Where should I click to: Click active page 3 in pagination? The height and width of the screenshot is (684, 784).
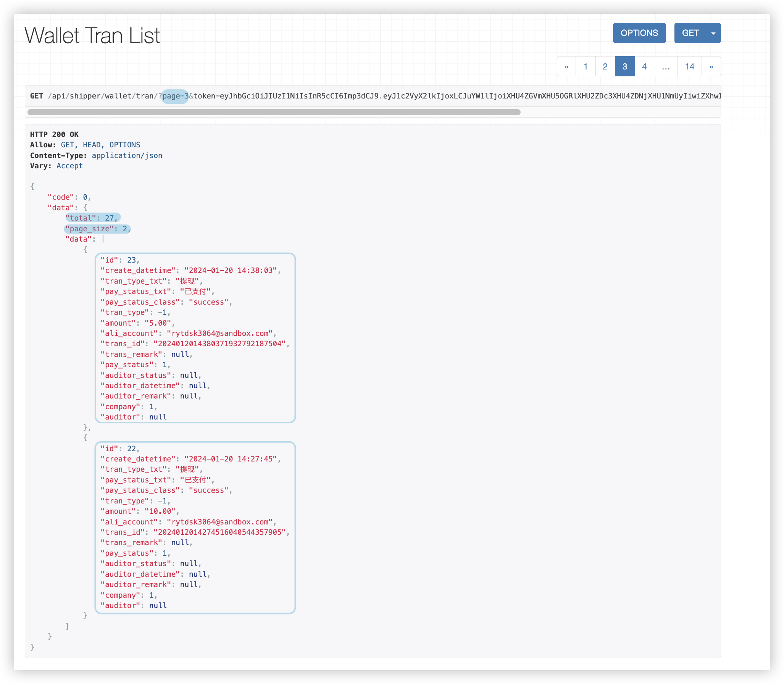[625, 67]
